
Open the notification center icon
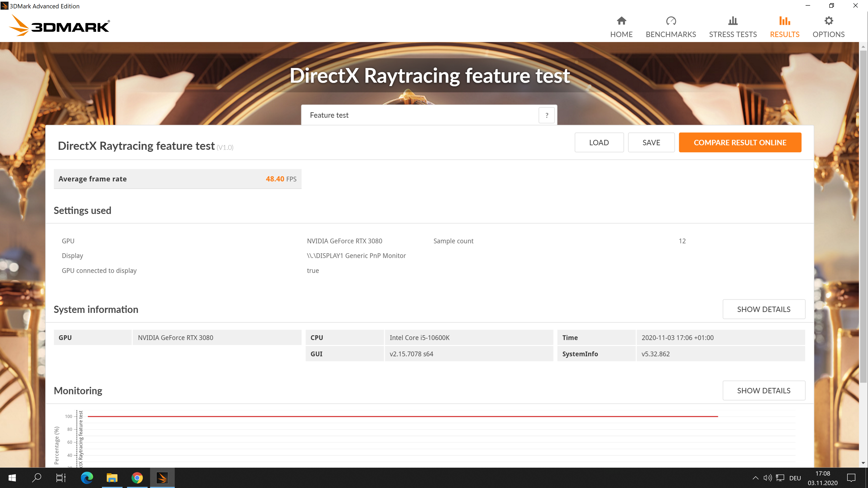[x=851, y=478]
